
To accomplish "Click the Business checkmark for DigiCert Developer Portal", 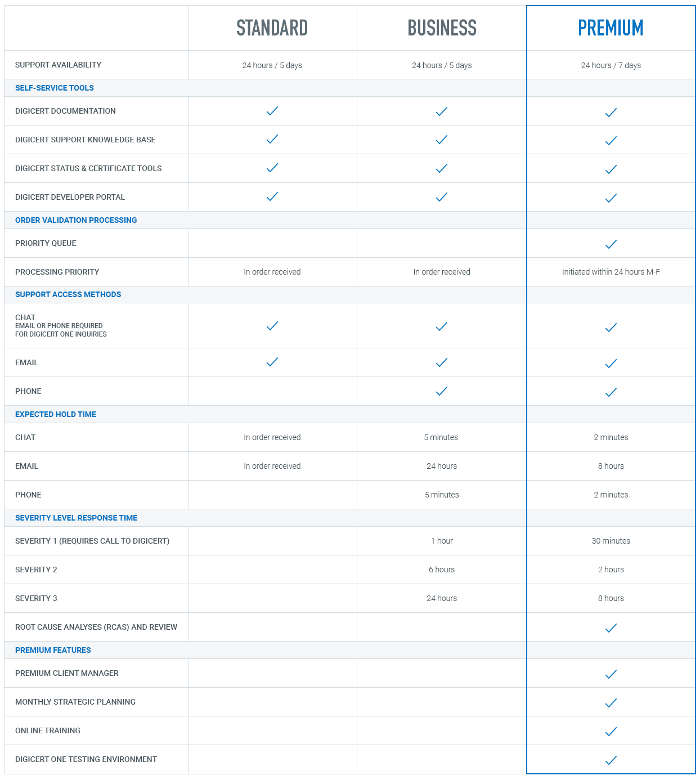I will [x=442, y=197].
